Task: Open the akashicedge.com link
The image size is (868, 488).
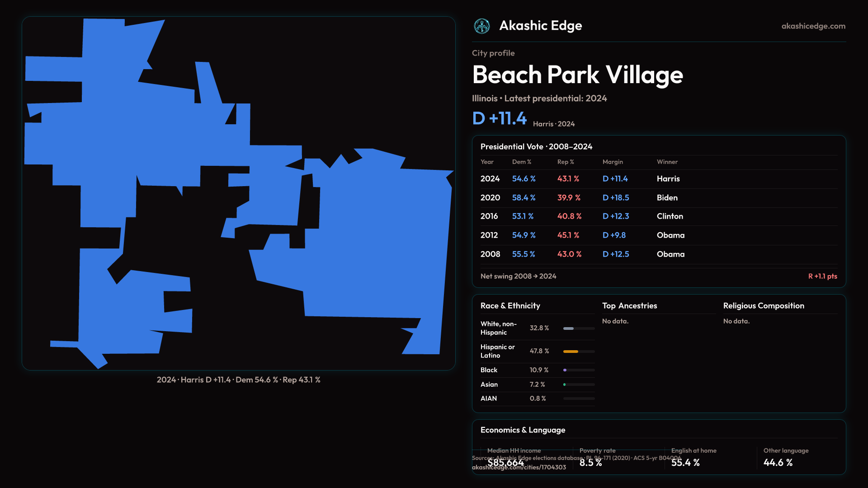Action: point(813,26)
